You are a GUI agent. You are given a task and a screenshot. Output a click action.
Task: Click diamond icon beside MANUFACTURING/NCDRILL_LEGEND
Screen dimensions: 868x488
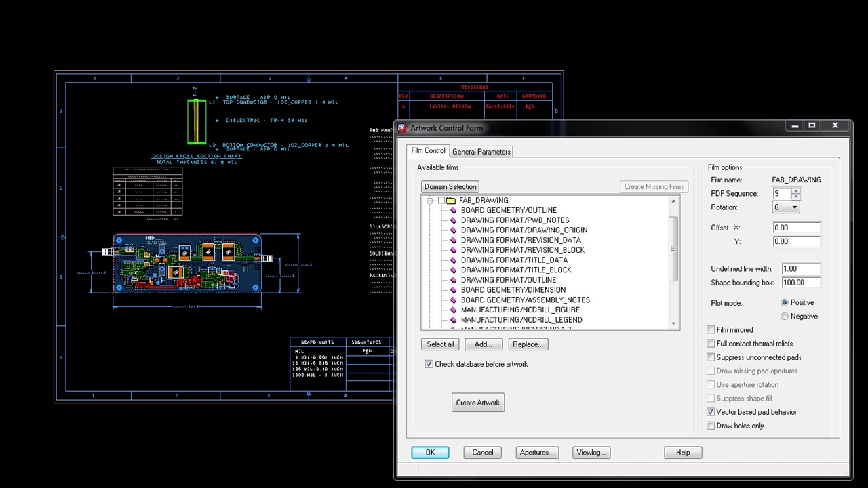454,320
